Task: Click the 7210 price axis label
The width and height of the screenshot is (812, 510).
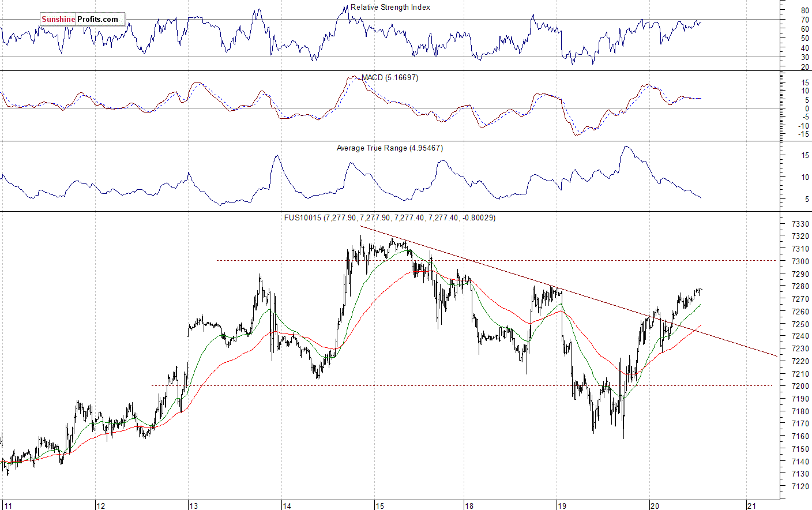Action: pyautogui.click(x=800, y=374)
